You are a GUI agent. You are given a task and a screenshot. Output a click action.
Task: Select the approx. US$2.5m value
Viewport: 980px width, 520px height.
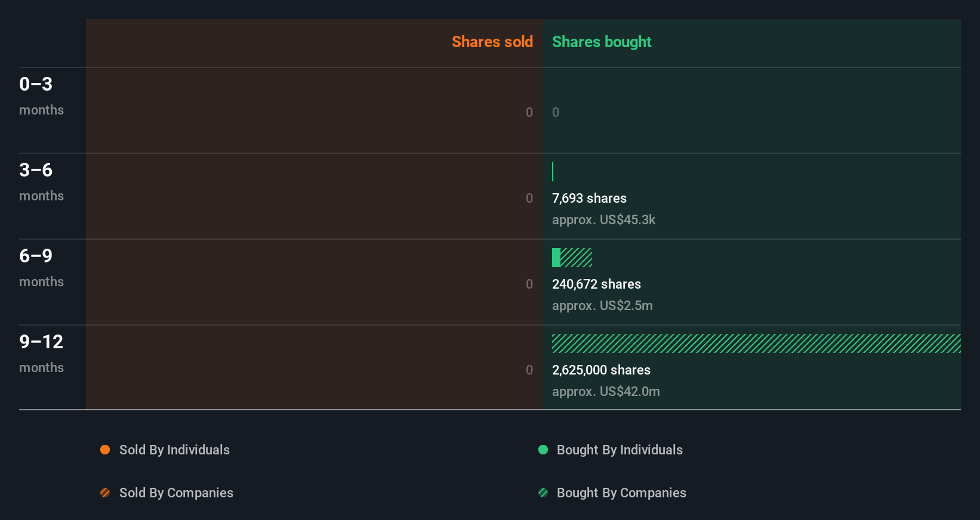(x=602, y=306)
